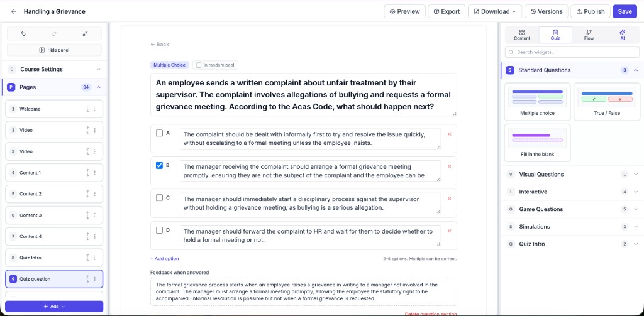
Task: Click the Back link above the question
Action: coord(160,45)
